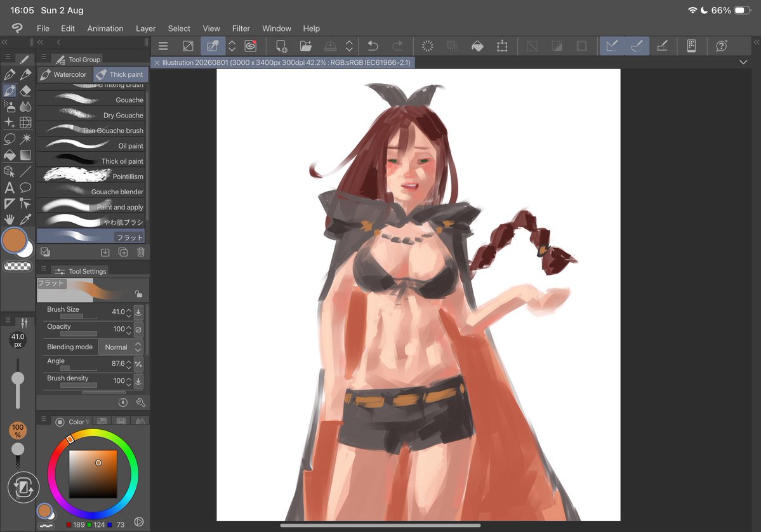
Task: Open the Clip Studio spiral icon with red dot
Action: coord(251,46)
